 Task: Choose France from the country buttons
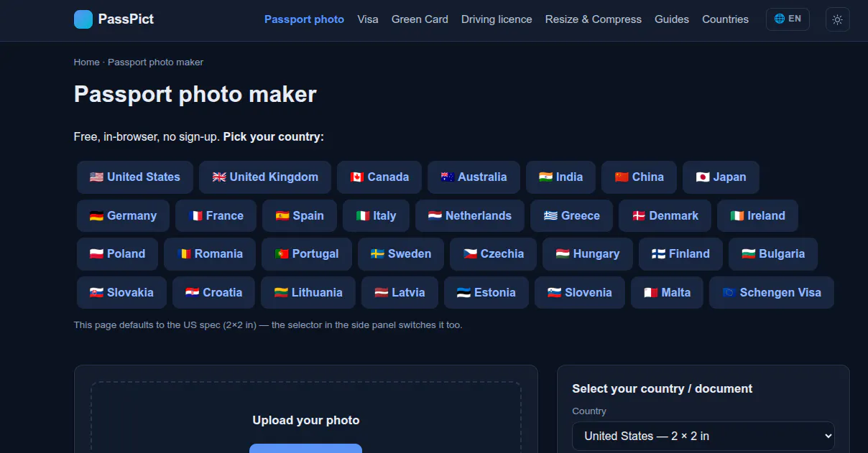[x=216, y=215]
